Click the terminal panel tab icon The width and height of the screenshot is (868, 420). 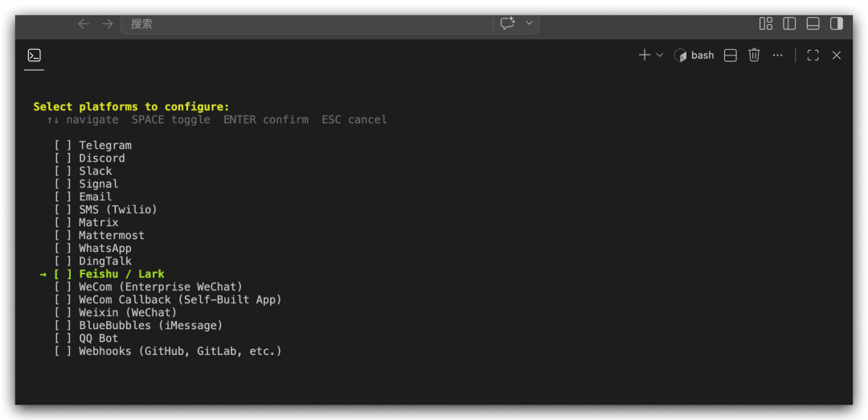point(35,56)
